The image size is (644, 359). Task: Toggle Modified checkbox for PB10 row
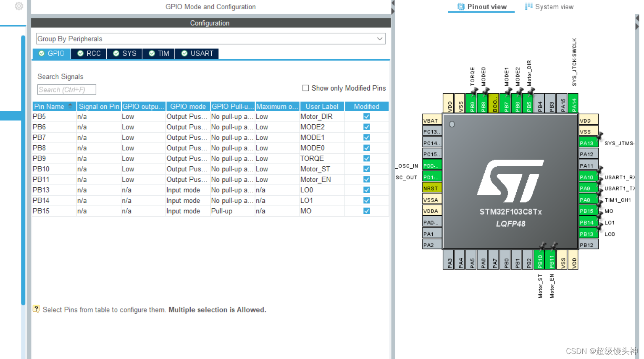[367, 169]
